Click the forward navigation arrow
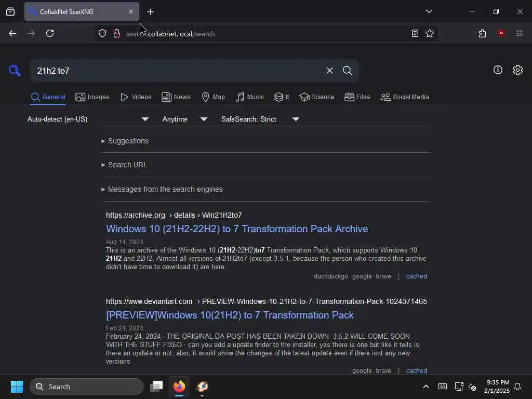The image size is (532, 399). tap(31, 33)
